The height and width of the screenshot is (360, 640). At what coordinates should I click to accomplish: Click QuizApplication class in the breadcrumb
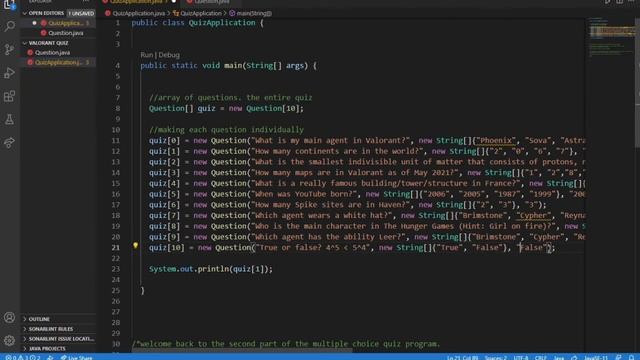point(201,13)
